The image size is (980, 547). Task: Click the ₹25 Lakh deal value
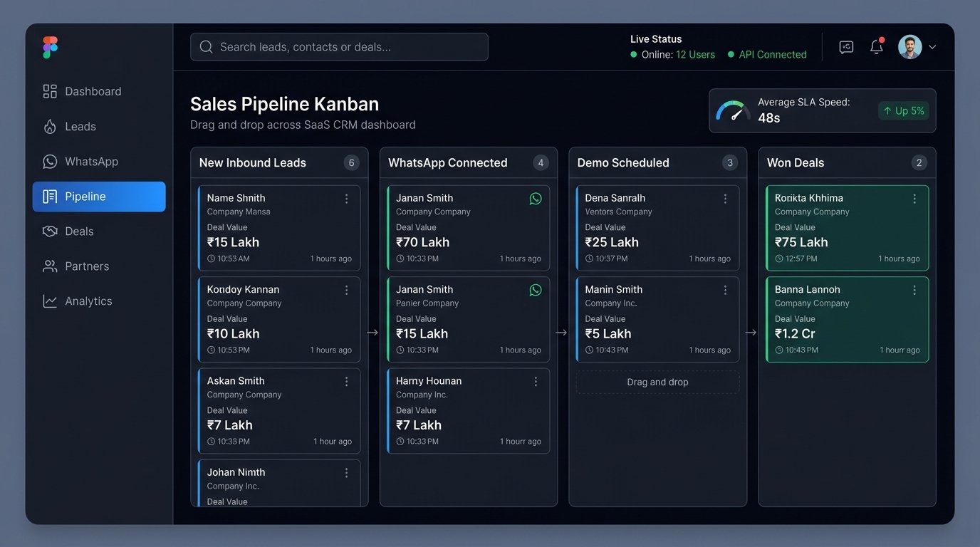[x=612, y=242]
